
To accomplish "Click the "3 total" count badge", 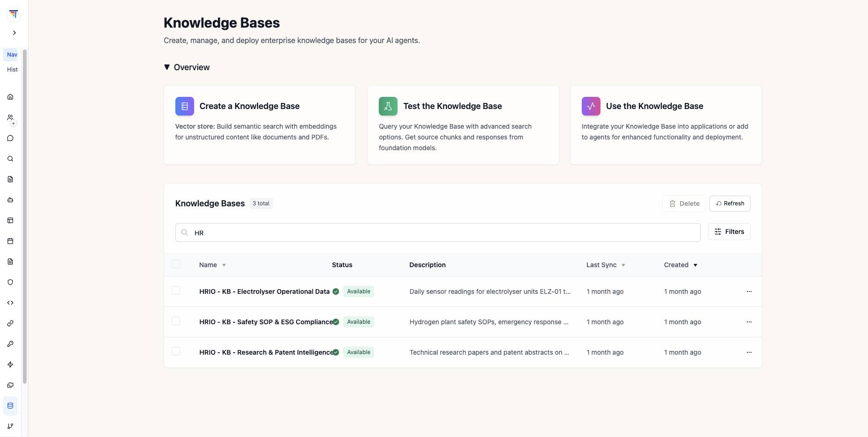I will pos(261,204).
